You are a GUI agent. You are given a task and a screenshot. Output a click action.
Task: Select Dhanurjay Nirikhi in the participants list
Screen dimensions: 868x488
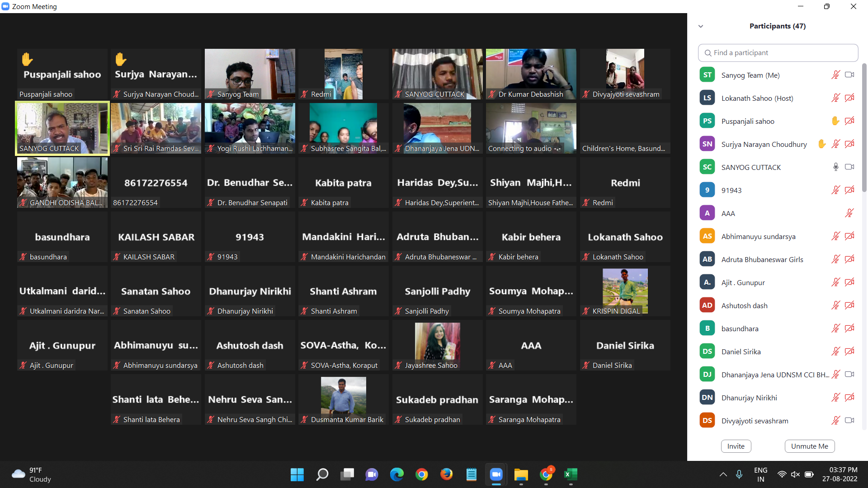[749, 398]
